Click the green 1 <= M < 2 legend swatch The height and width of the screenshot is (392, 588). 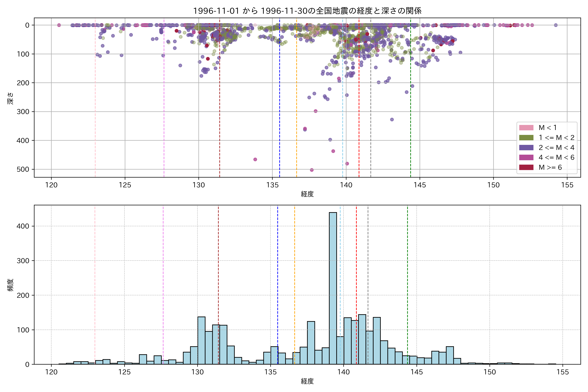(526, 138)
